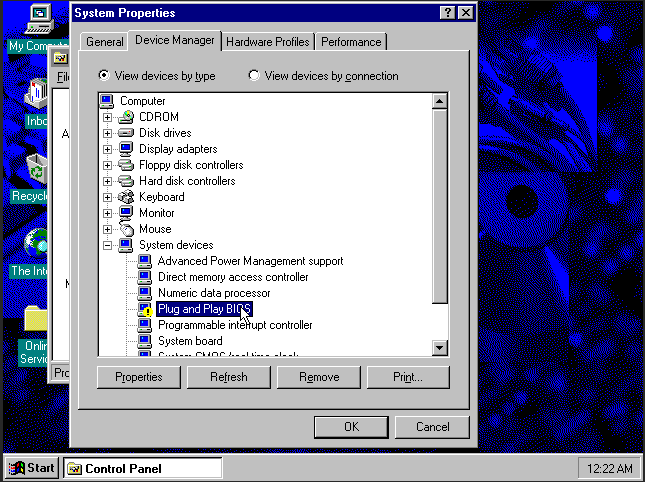Click the CDROM device icon
The image size is (645, 482).
(x=126, y=117)
